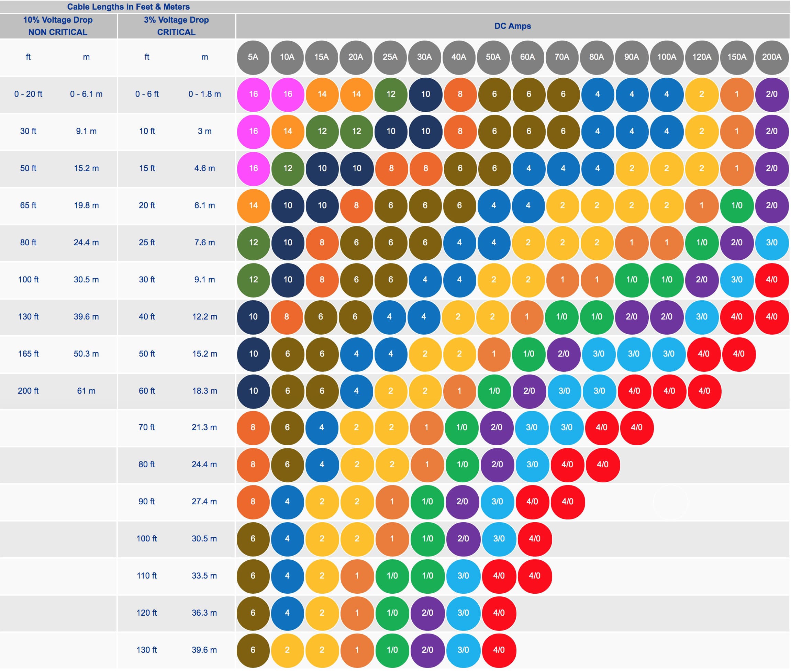Click the '120 ft' length cell
Viewport: 791px width, 672px height.
pyautogui.click(x=147, y=613)
